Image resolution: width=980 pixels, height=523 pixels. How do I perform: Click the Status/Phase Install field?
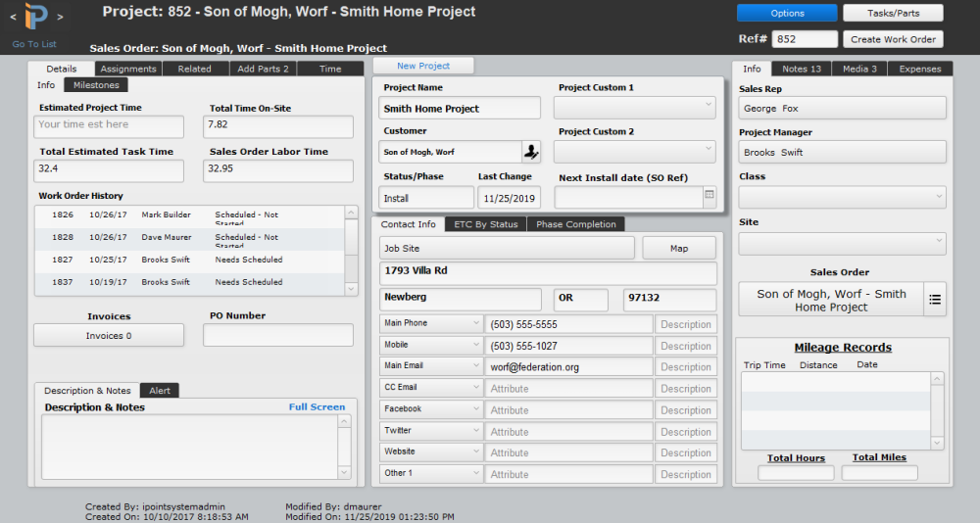pyautogui.click(x=426, y=198)
